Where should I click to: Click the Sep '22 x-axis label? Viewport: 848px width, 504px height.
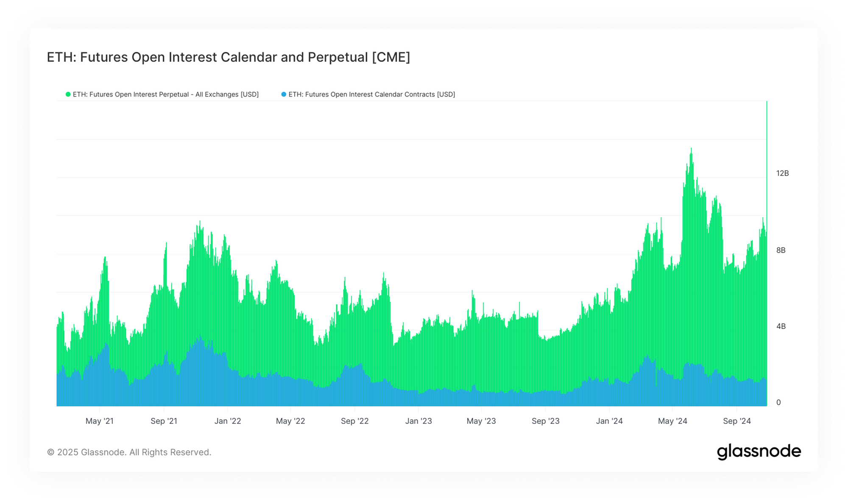(354, 421)
